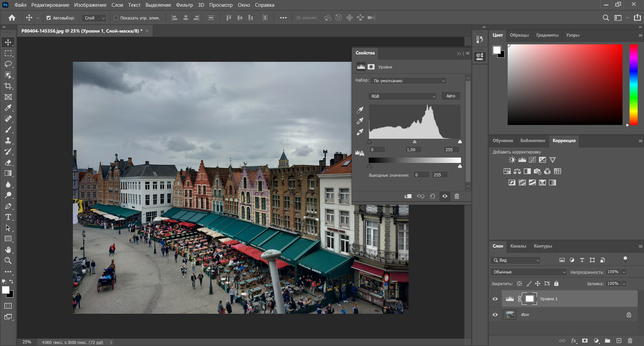Click the Фон layer thumbnail

click(x=509, y=315)
